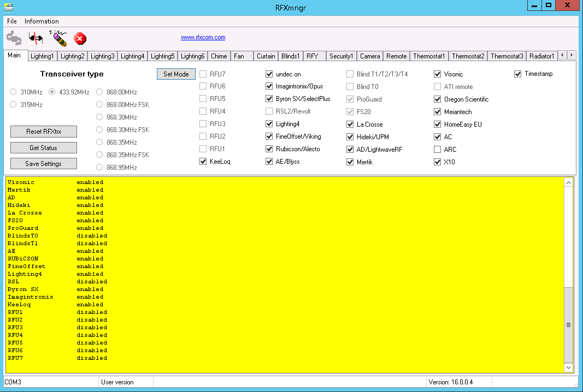Click the Set Mode button

[176, 74]
